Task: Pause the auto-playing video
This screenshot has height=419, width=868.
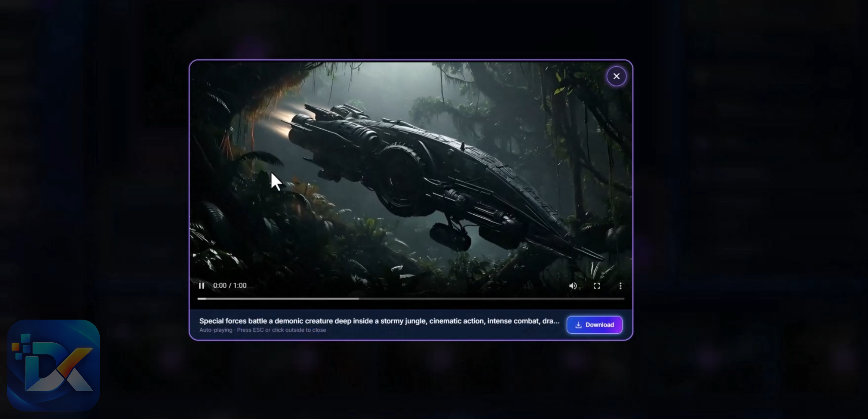Action: (x=201, y=286)
